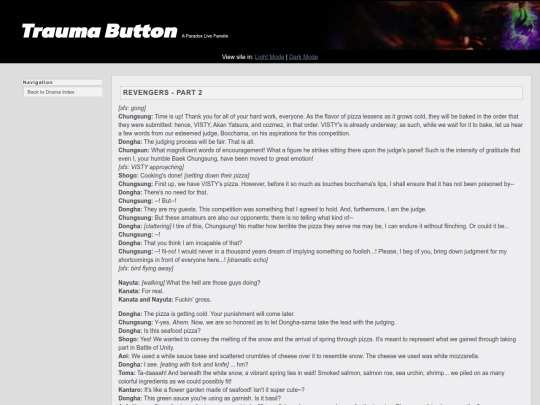Click the '[sfx: bird flying away]' line
The width and height of the screenshot is (540, 405).
click(146, 268)
